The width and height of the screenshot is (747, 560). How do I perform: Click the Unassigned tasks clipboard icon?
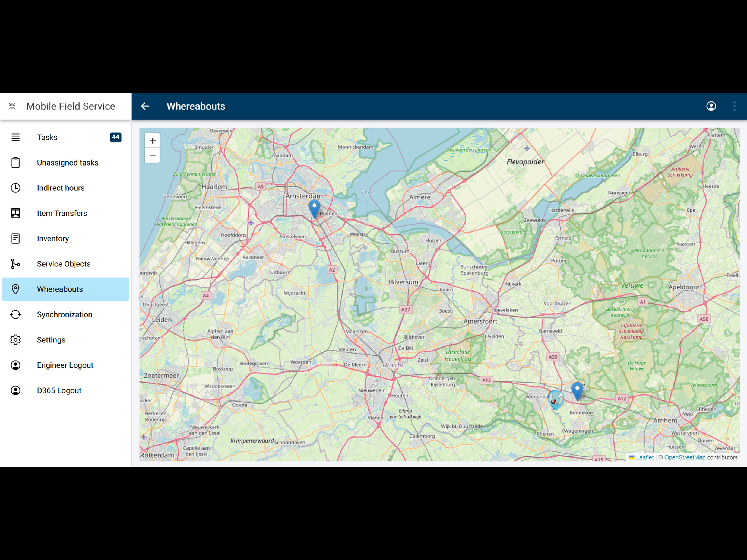point(15,163)
